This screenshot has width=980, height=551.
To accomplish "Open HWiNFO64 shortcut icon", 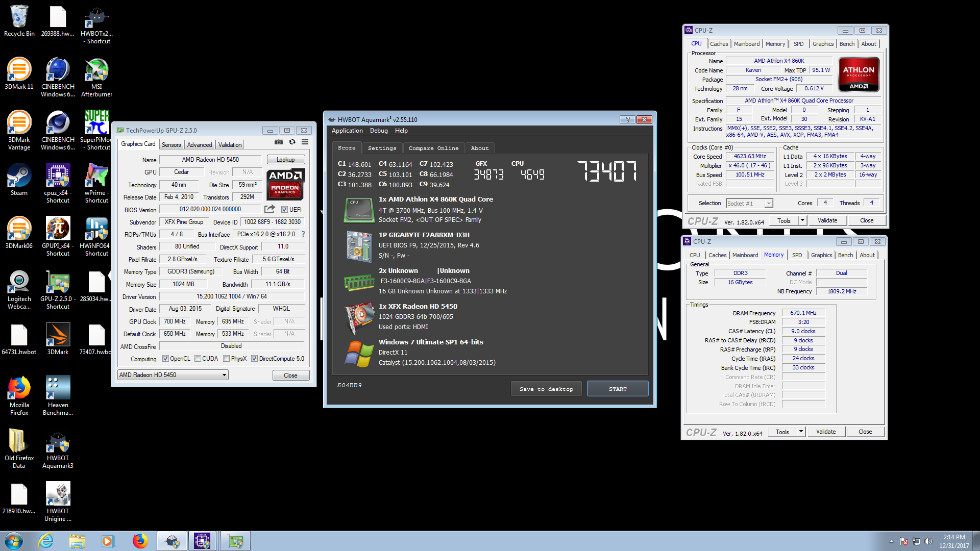I will point(96,237).
